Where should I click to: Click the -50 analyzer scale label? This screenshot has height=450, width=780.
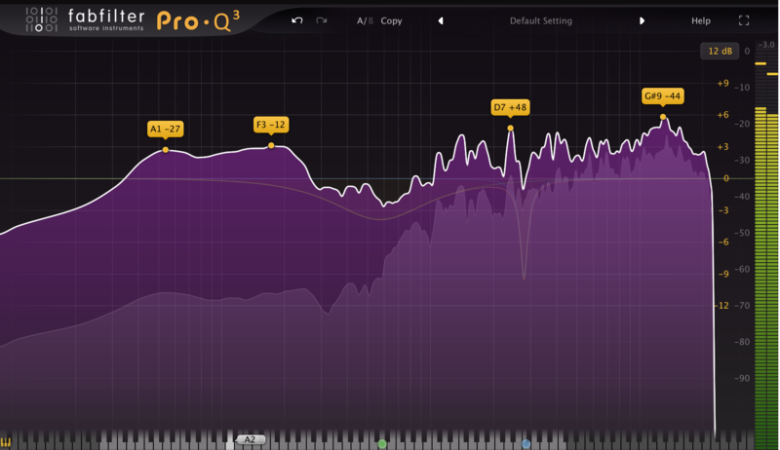(x=742, y=233)
